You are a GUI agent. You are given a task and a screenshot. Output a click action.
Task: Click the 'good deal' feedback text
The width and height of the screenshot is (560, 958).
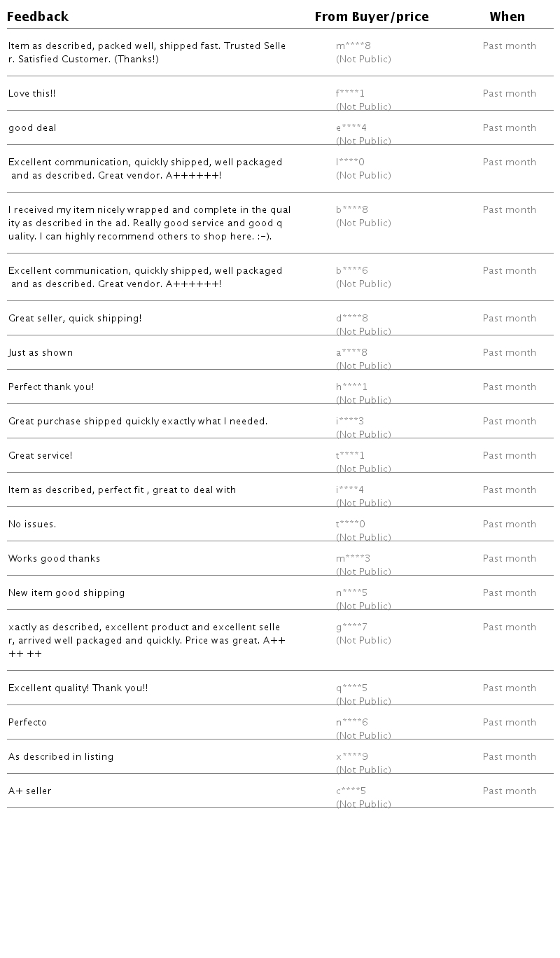tap(32, 128)
